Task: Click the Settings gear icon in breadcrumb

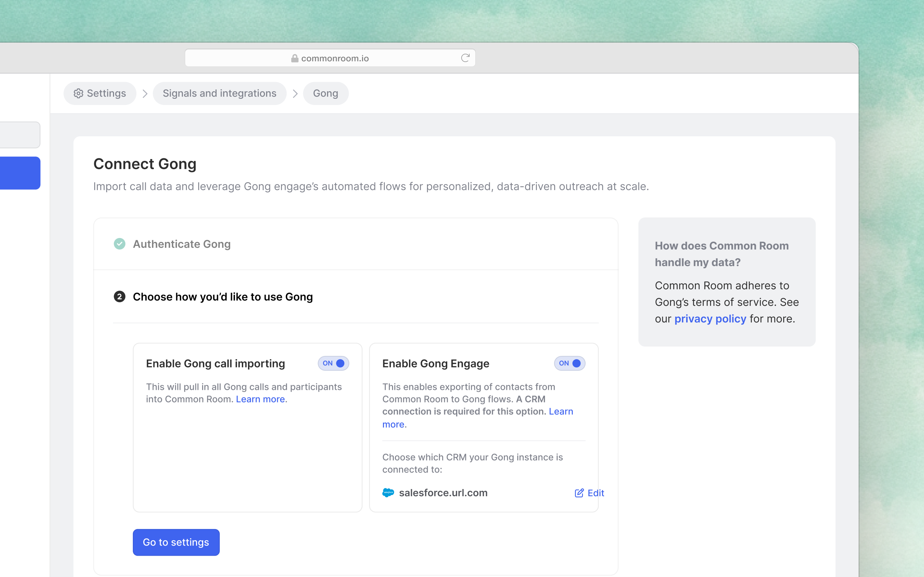Action: click(78, 93)
